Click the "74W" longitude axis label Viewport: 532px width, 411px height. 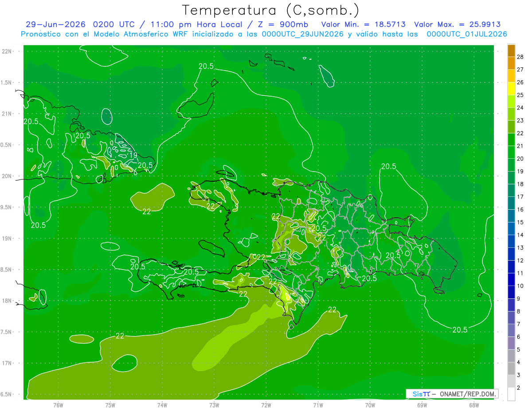[162, 404]
